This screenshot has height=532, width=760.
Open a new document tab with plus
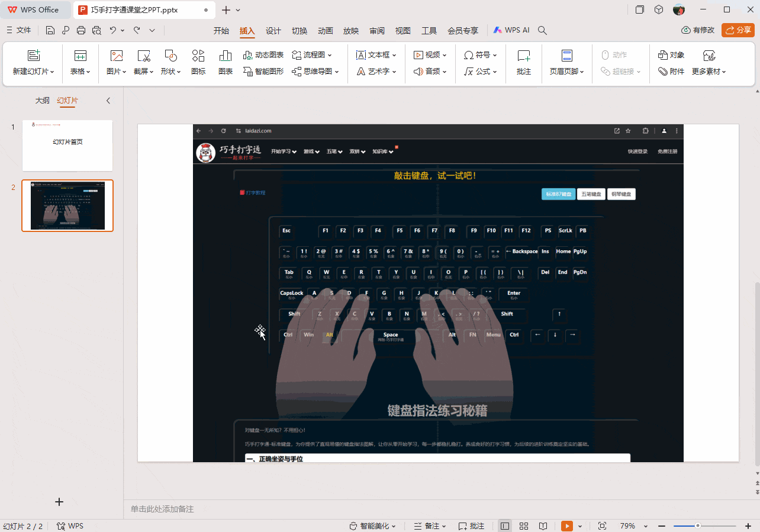pyautogui.click(x=226, y=10)
